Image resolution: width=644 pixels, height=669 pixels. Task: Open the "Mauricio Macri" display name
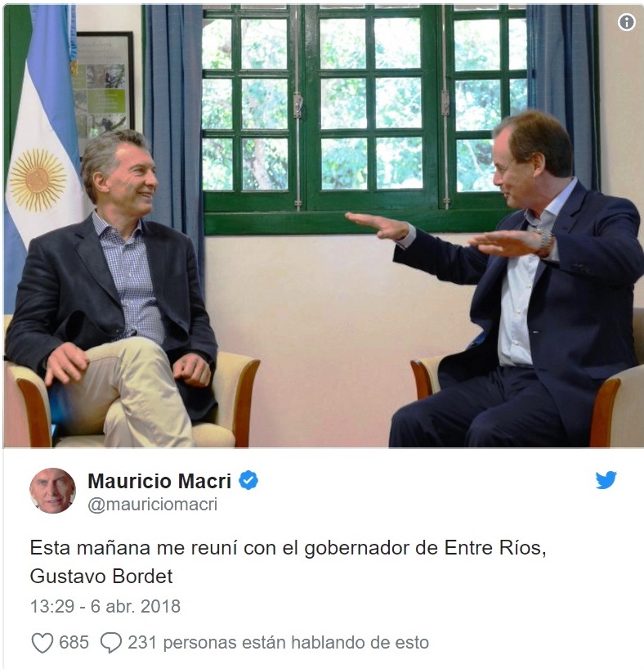[159, 481]
